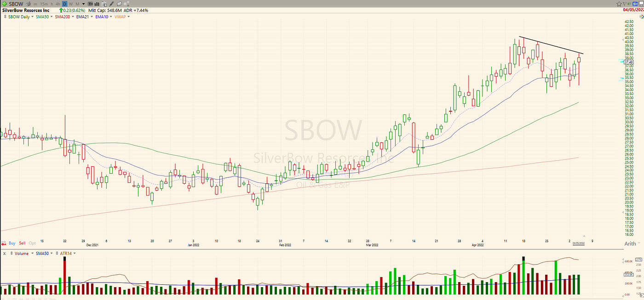Viewport: 644px width, 300px height.
Task: Open SMA50 dropdown in volume pane
Action: point(52,253)
